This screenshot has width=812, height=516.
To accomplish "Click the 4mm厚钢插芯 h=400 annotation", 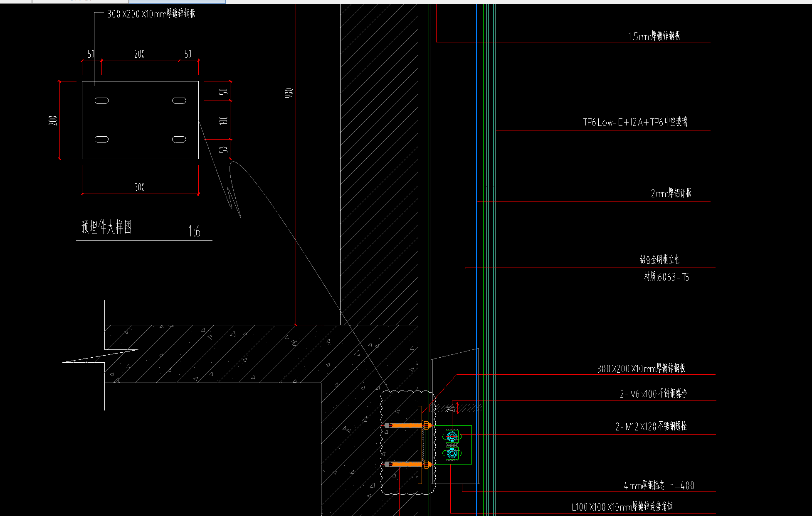I will [659, 485].
